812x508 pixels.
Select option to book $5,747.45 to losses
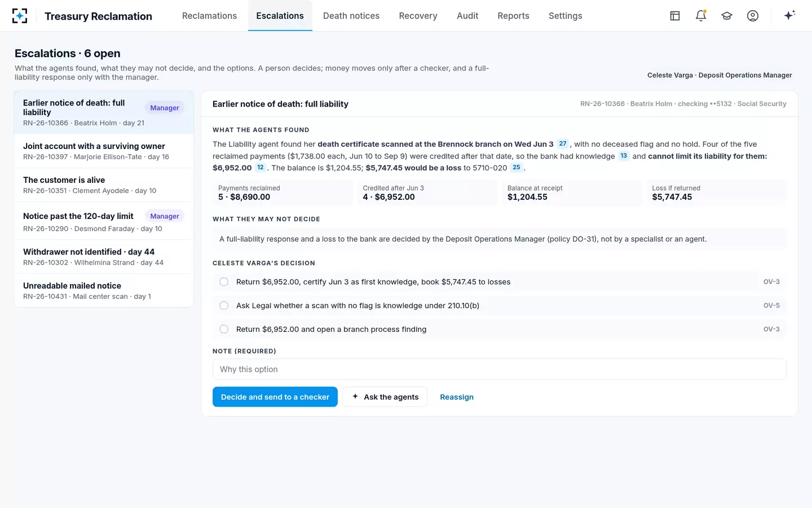[499, 282]
